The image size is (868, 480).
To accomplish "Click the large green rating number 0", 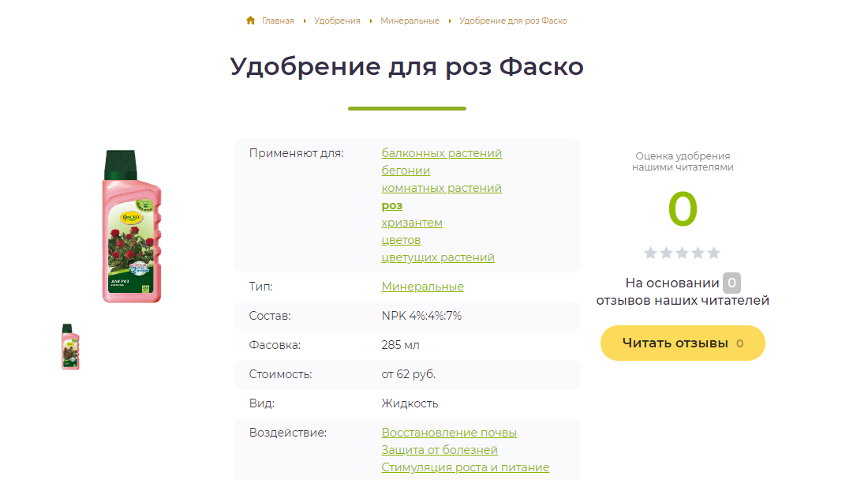I will pos(683,209).
